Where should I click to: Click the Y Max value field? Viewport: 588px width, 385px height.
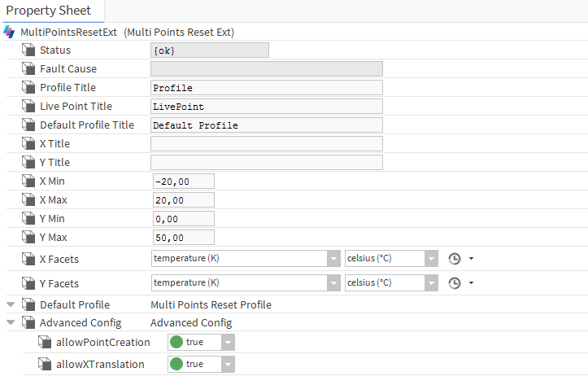[183, 238]
